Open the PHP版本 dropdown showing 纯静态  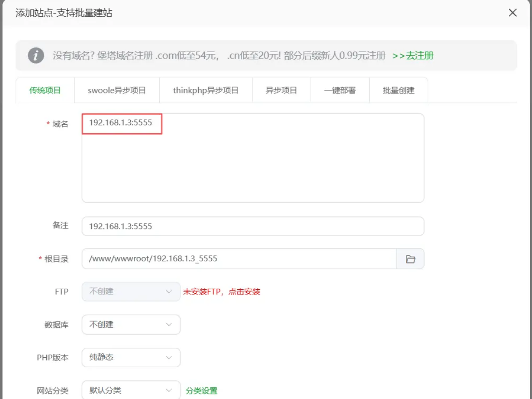pos(131,357)
